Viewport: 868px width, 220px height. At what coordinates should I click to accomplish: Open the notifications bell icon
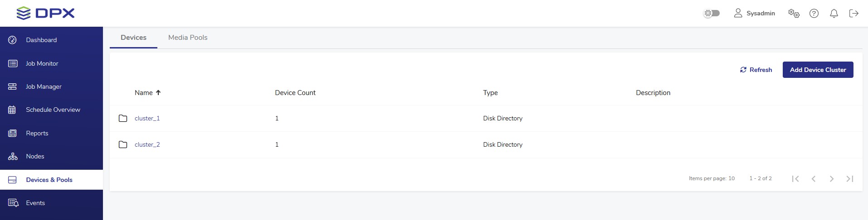(834, 13)
